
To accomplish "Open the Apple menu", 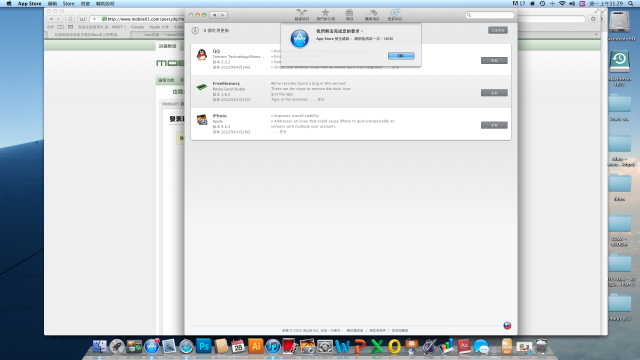I will click(9, 3).
